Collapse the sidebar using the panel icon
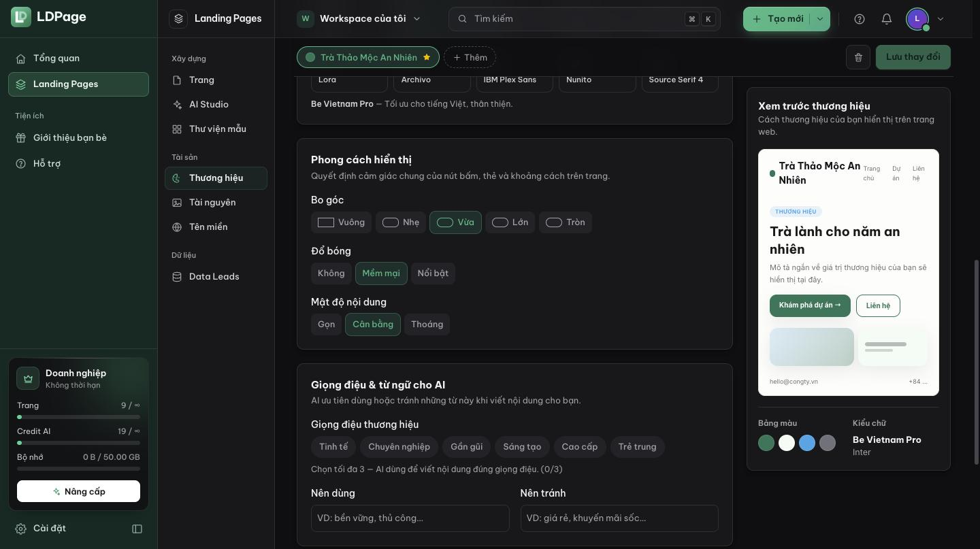Image resolution: width=980 pixels, height=549 pixels. [x=137, y=529]
